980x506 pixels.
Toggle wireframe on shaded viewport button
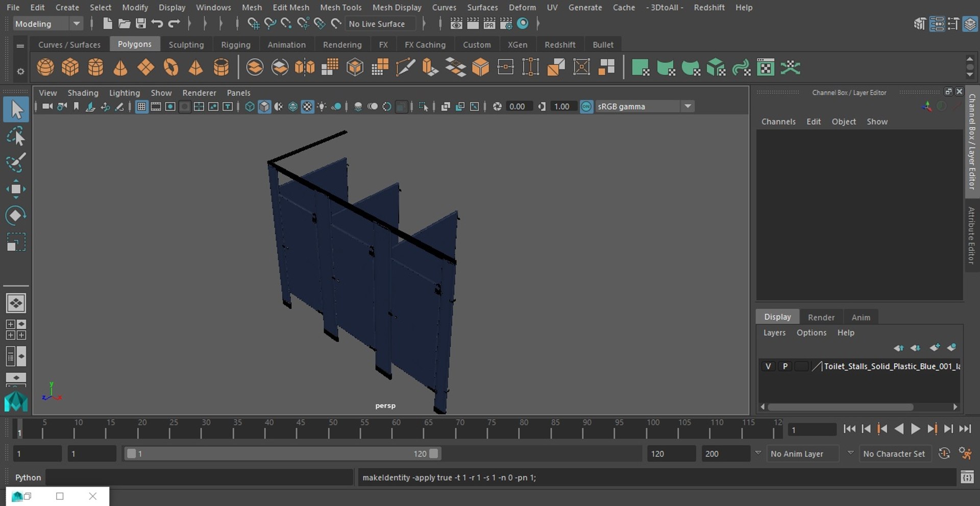coord(293,106)
